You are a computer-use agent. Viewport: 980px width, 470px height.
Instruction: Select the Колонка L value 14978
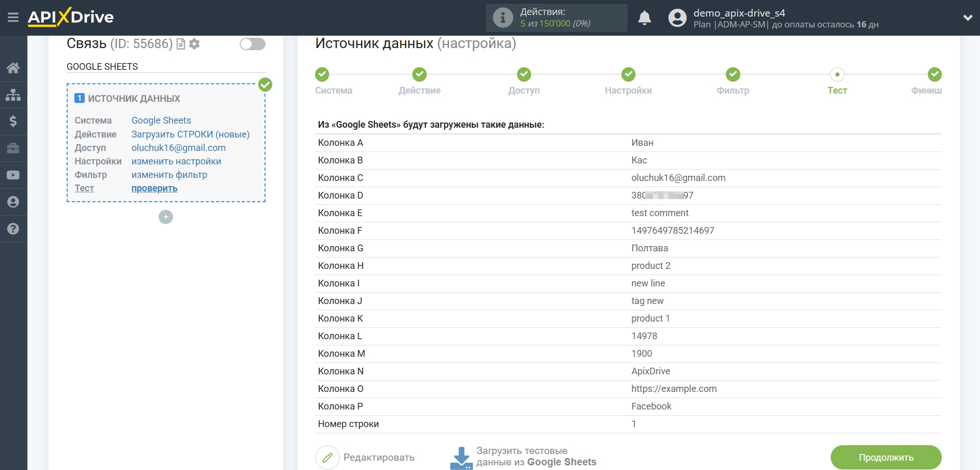[x=644, y=336]
